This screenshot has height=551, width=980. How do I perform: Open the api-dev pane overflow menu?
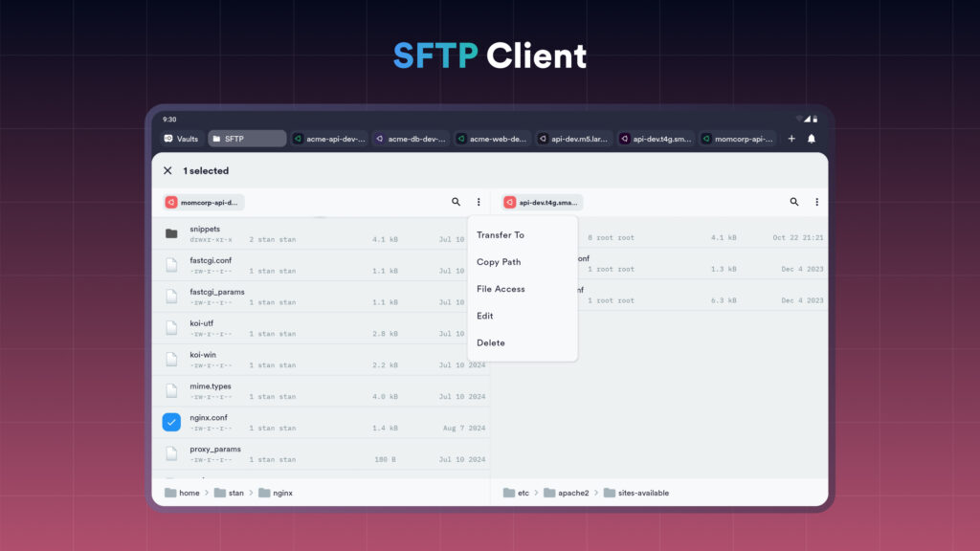816,202
